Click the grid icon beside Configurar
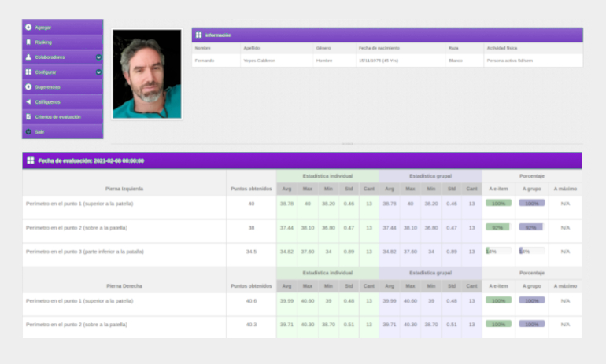The height and width of the screenshot is (364, 606). [28, 72]
